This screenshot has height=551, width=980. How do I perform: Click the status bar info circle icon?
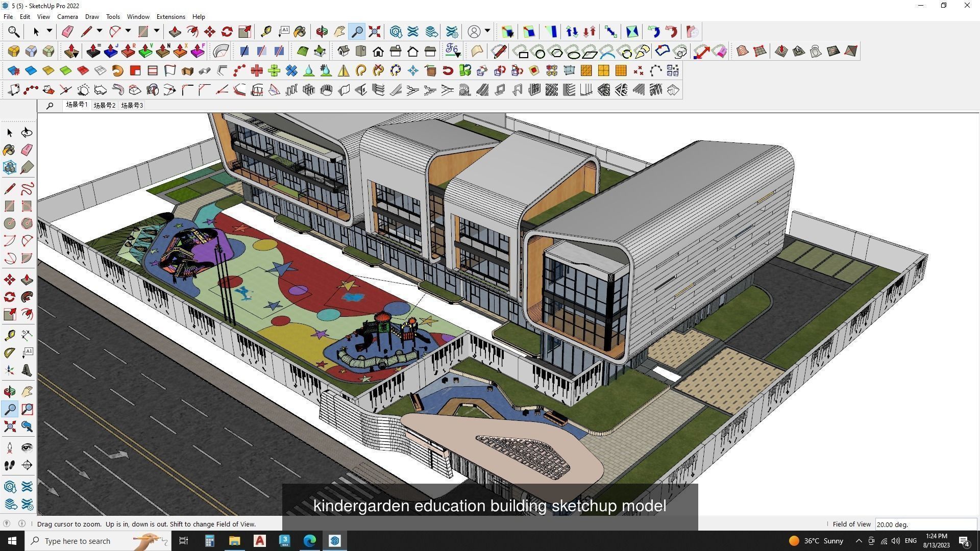click(x=22, y=523)
